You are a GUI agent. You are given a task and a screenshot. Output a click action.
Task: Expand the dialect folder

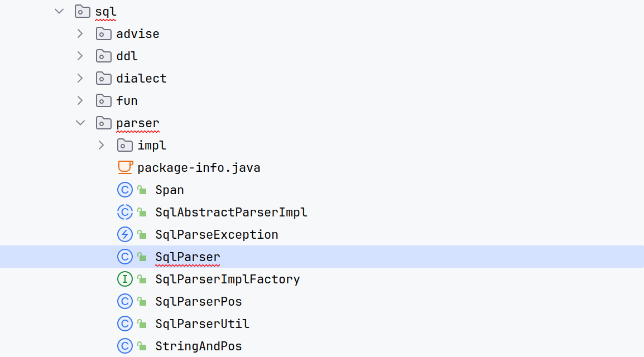80,78
